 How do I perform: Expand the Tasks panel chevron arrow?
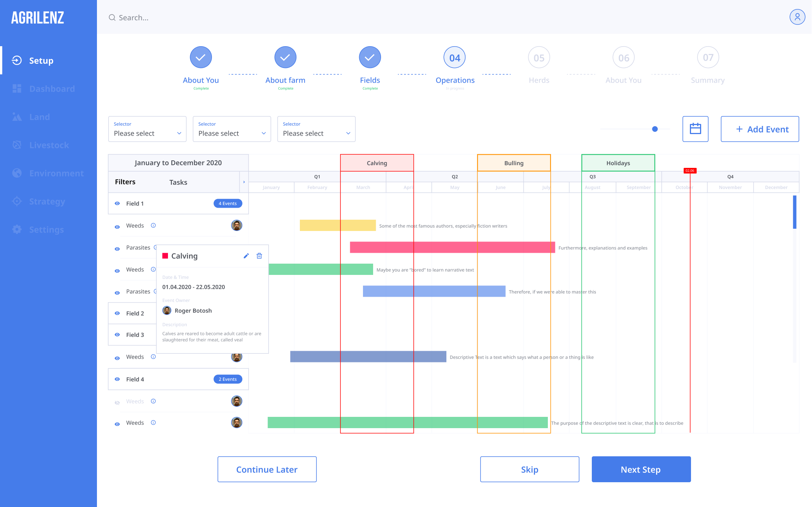coord(244,182)
